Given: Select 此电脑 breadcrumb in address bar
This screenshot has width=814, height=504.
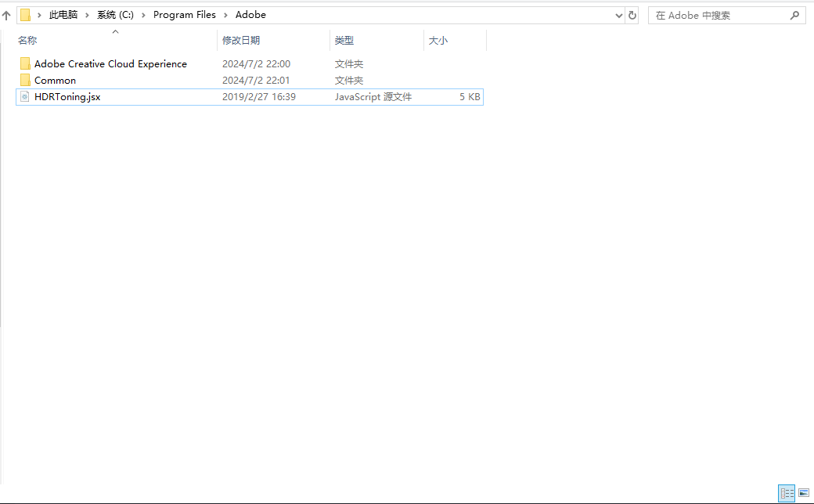Looking at the screenshot, I should [63, 15].
